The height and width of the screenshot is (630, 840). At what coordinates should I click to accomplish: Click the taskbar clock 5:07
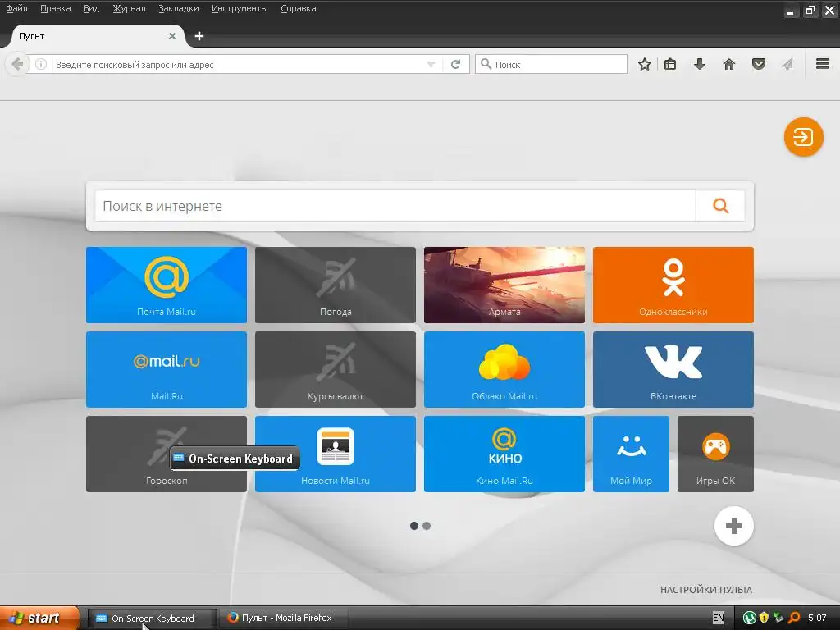pyautogui.click(x=817, y=619)
